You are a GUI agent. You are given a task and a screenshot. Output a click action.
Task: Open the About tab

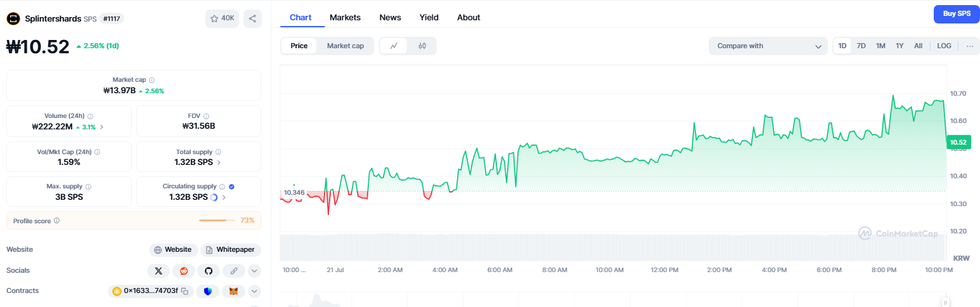(468, 17)
